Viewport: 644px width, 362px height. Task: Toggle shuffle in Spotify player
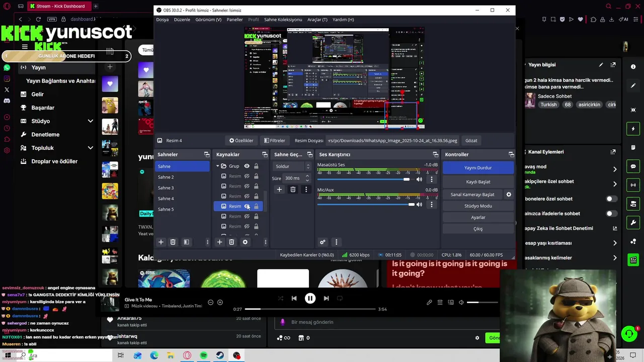280,298
